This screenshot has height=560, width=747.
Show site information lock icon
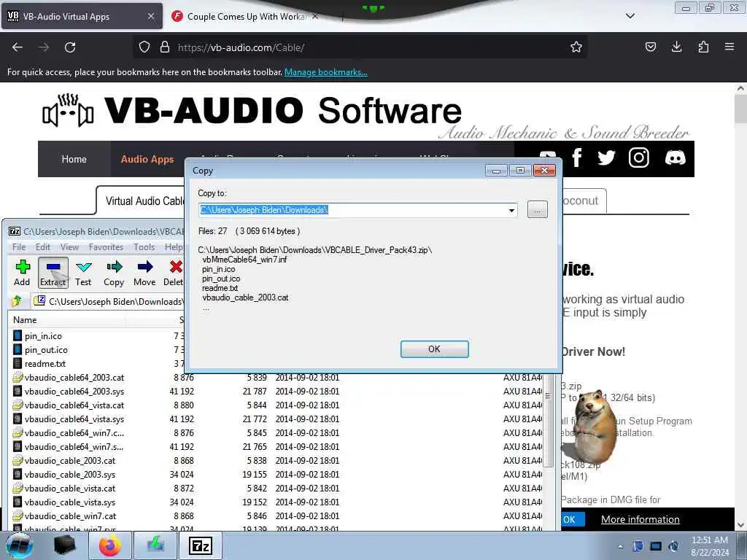[165, 47]
